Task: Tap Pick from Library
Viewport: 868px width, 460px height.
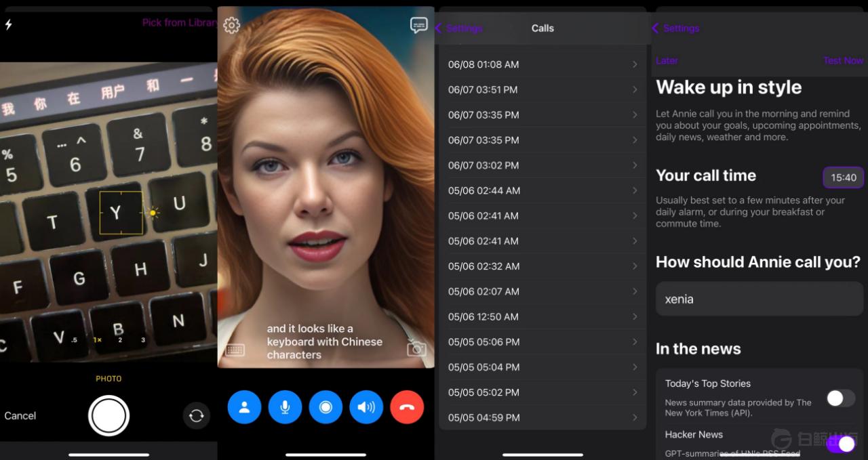Action: coord(180,22)
